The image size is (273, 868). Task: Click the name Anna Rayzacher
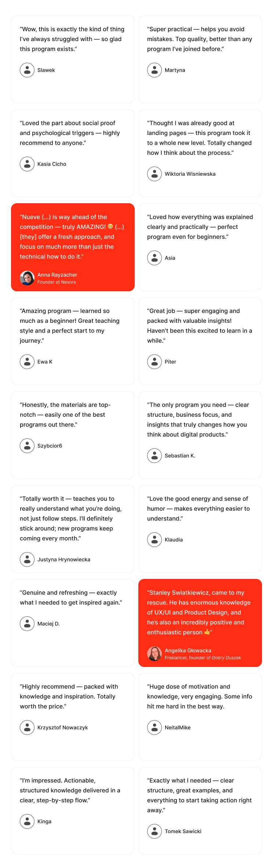coord(57,275)
